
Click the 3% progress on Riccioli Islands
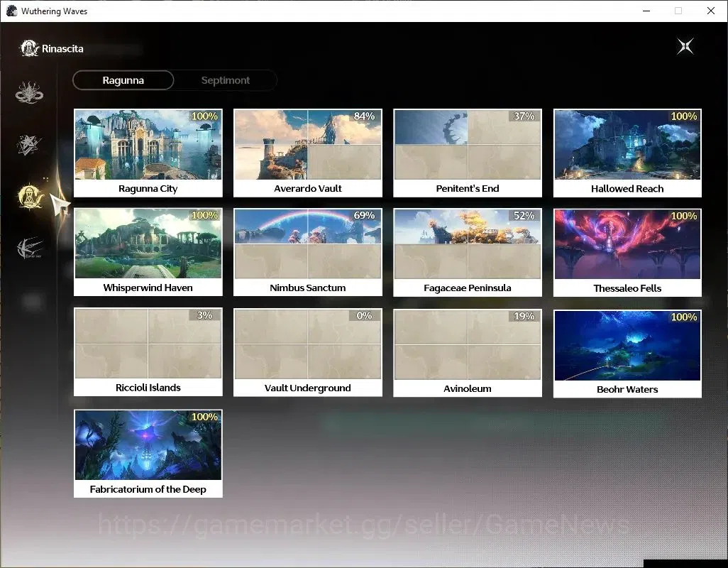[x=204, y=315]
